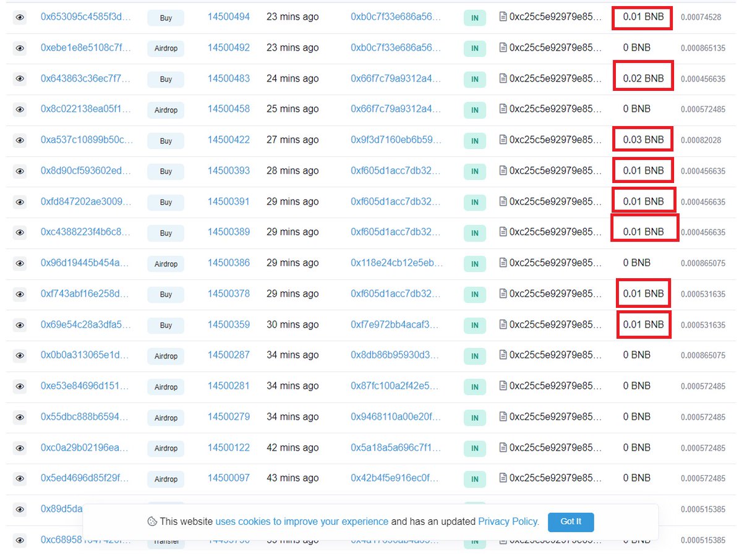Click eye icon next to 0x55dbc888b6594
The image size is (742, 560).
pyautogui.click(x=20, y=417)
